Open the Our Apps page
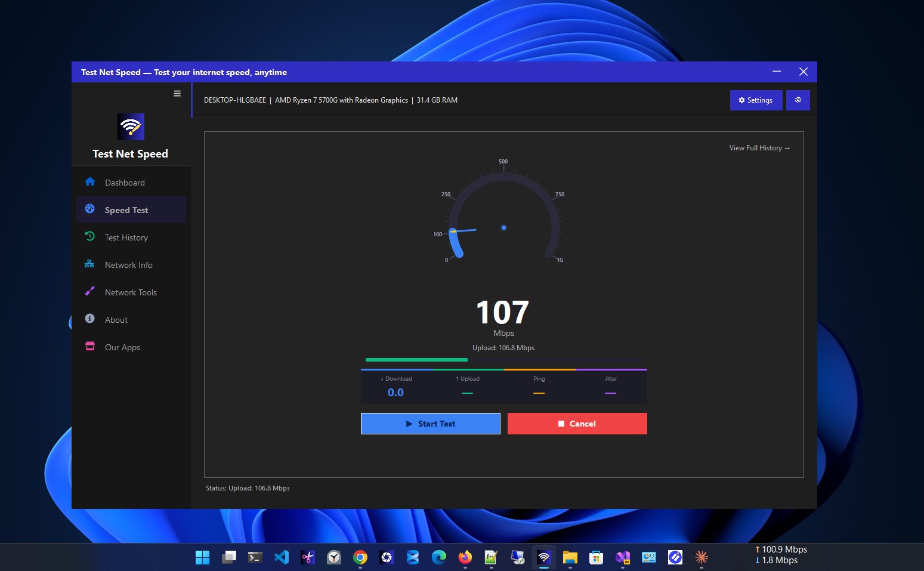924x571 pixels. click(x=131, y=347)
